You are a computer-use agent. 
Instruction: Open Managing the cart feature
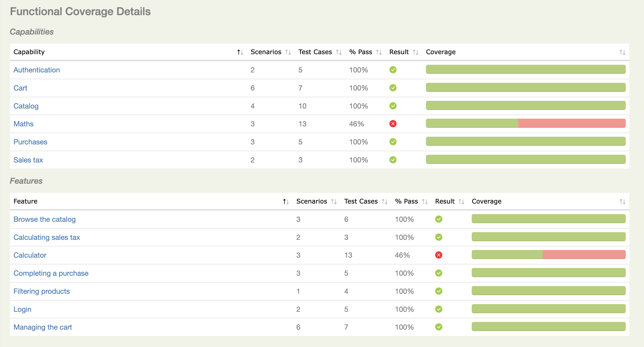point(43,327)
